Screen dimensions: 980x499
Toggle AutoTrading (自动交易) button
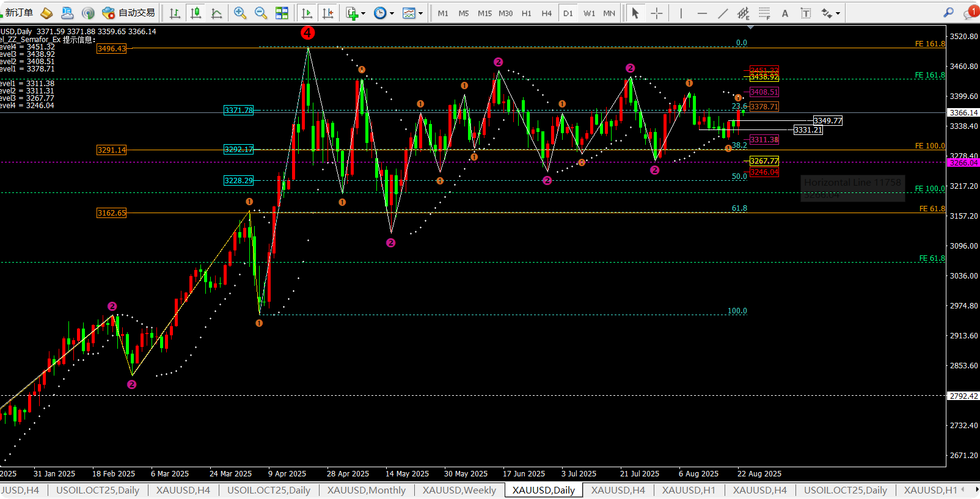[128, 13]
